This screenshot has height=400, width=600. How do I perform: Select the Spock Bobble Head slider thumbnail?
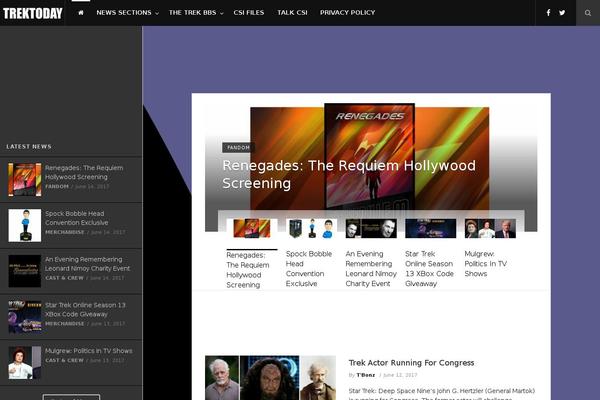pyautogui.click(x=311, y=228)
